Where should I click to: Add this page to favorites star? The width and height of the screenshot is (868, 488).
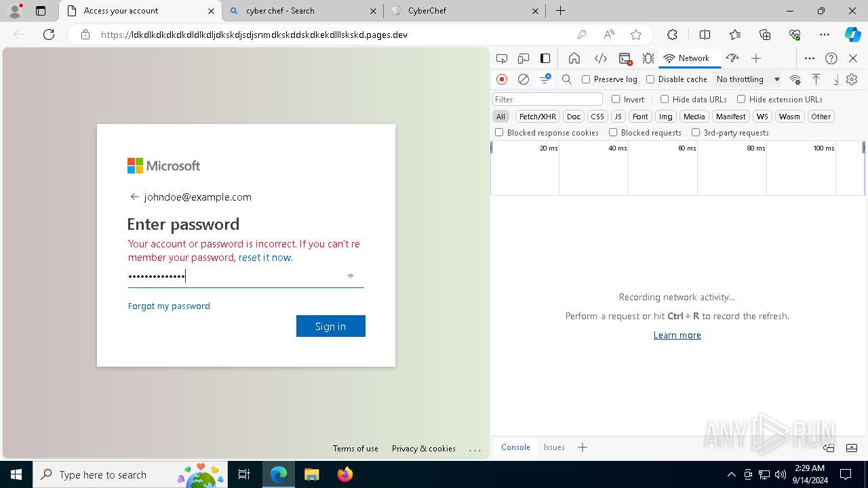[635, 35]
